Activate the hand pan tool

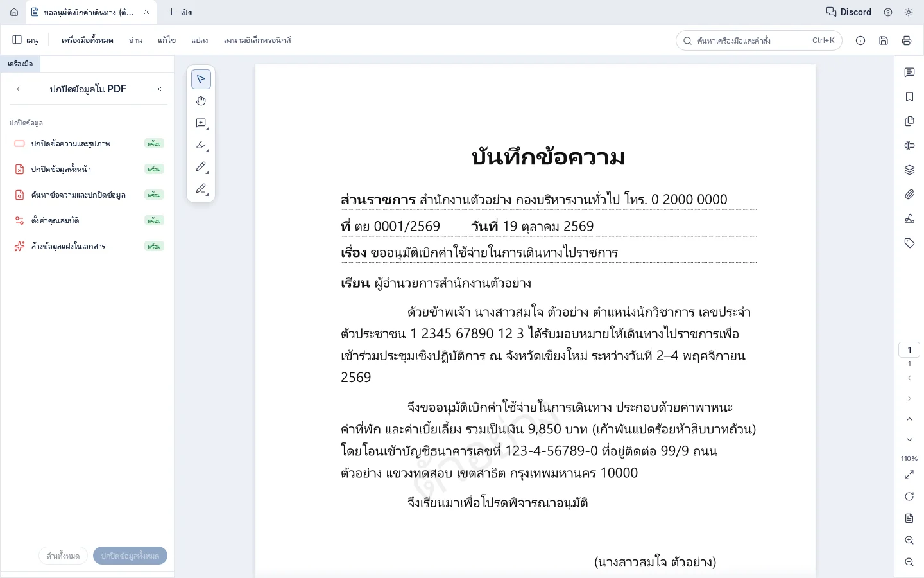click(201, 101)
